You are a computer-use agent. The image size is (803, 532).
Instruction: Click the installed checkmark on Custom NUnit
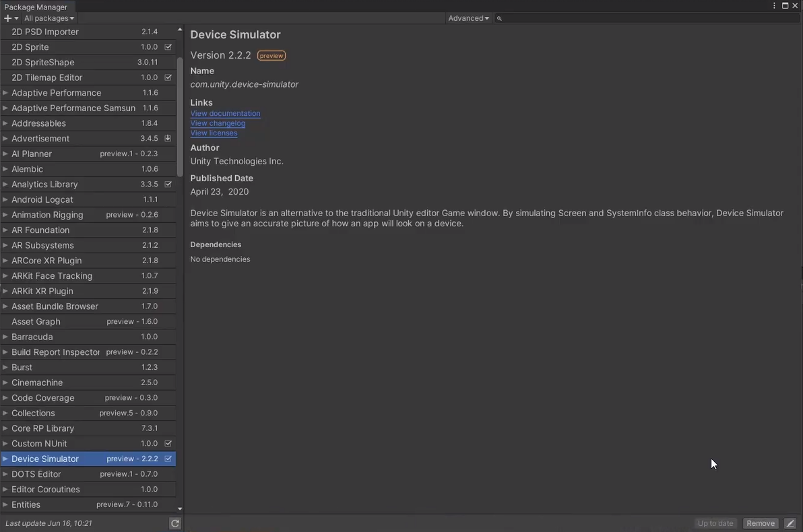[x=168, y=443]
